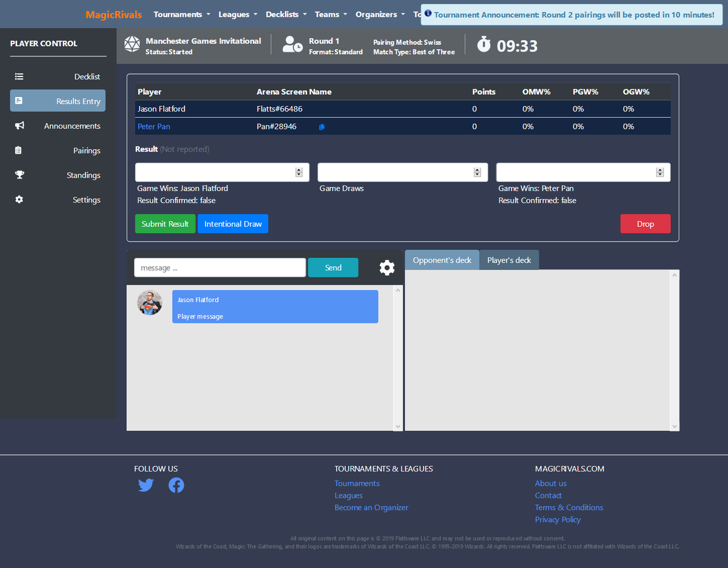Click the Results Entry document icon
This screenshot has width=728, height=568.
[x=19, y=101]
